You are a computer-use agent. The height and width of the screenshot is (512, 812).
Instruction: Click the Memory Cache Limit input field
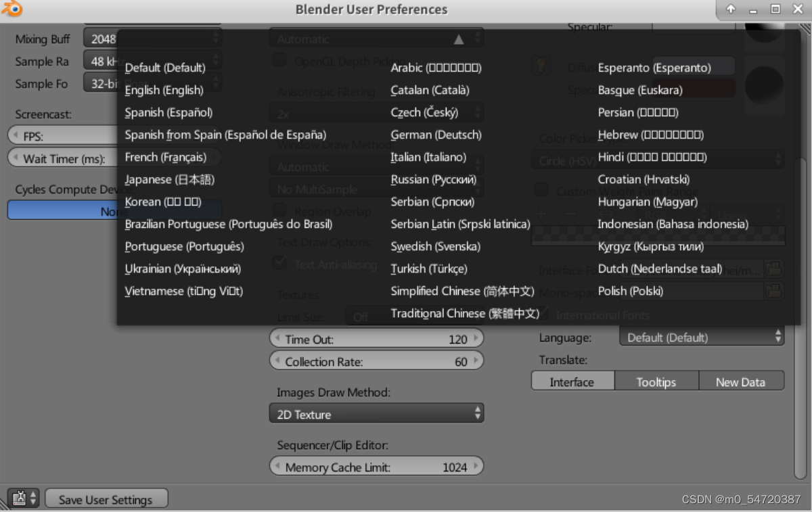click(x=376, y=467)
